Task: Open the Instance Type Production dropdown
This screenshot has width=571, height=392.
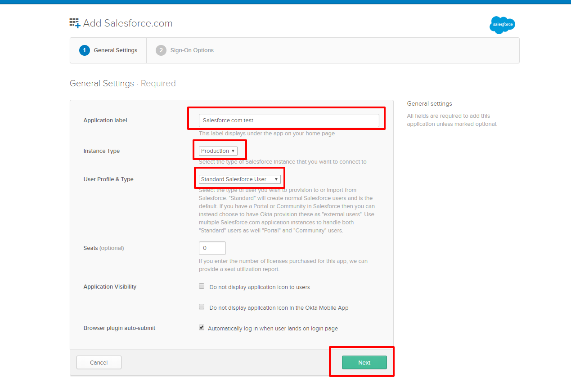Action: 218,151
